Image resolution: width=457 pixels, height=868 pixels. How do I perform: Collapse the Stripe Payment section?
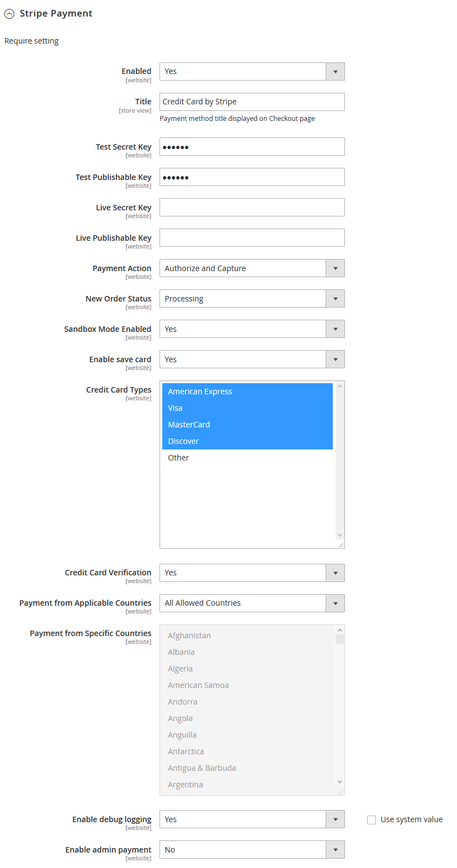(x=9, y=14)
